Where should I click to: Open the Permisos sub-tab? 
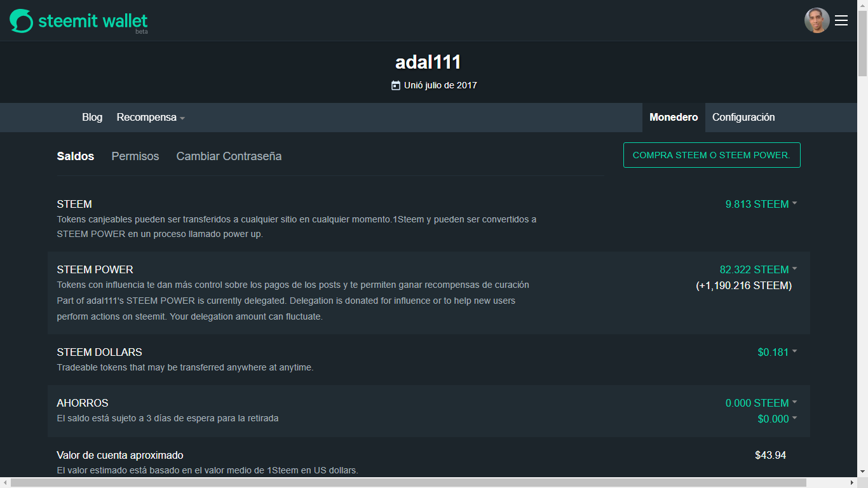tap(135, 156)
